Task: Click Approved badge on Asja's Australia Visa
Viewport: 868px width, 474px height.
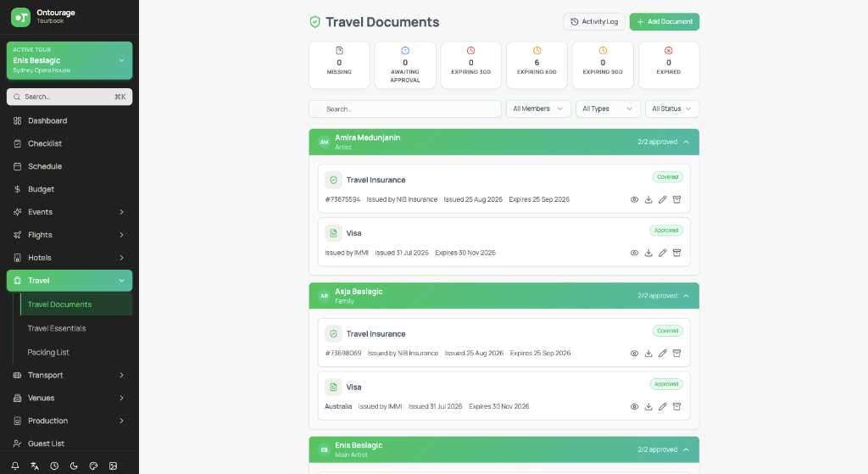Action: click(x=666, y=384)
